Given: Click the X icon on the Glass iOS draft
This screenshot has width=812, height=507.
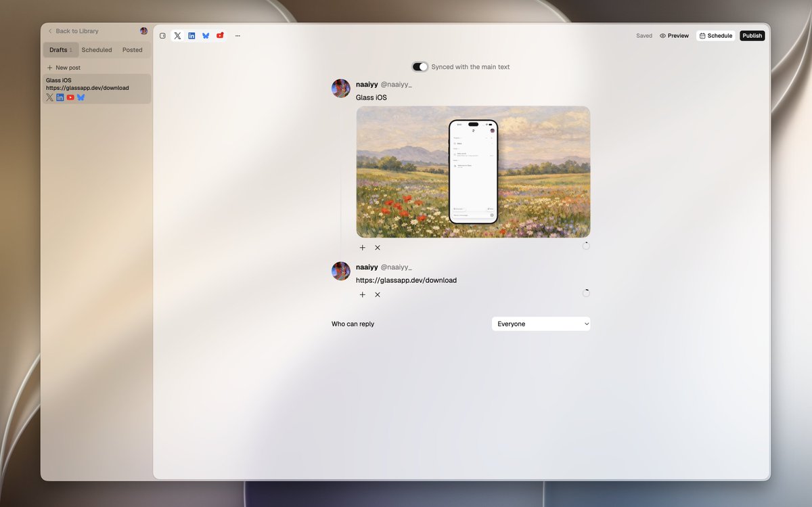Looking at the screenshot, I should point(49,97).
